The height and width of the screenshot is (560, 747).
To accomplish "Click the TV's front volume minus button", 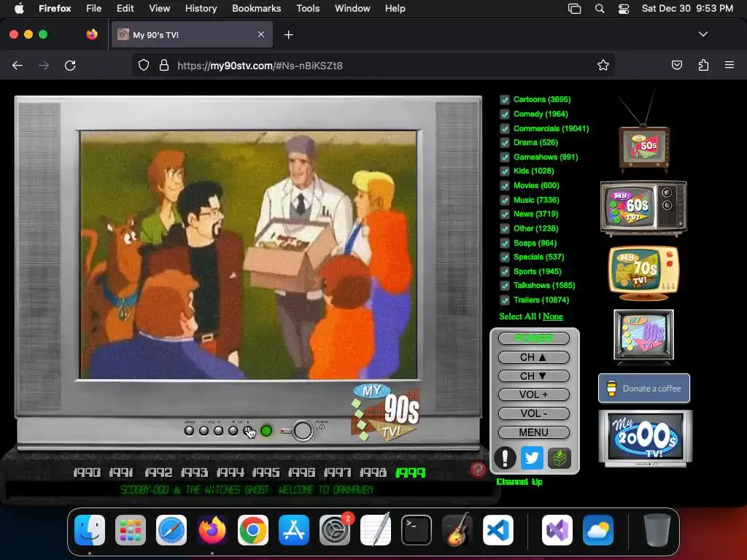I will coord(204,431).
